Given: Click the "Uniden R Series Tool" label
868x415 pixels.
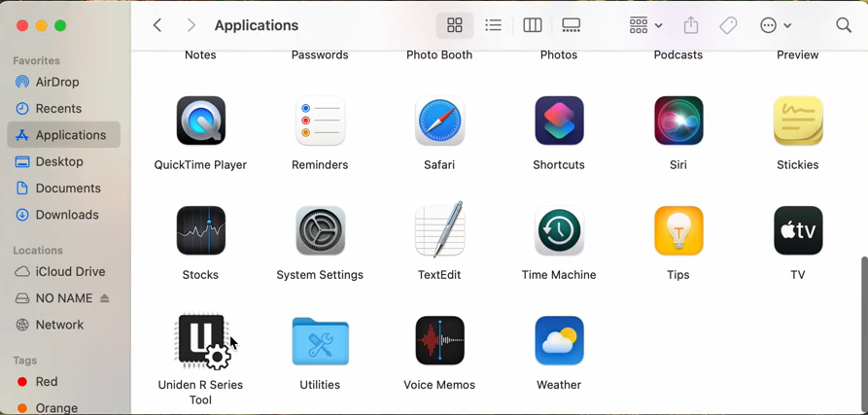Looking at the screenshot, I should coord(200,393).
